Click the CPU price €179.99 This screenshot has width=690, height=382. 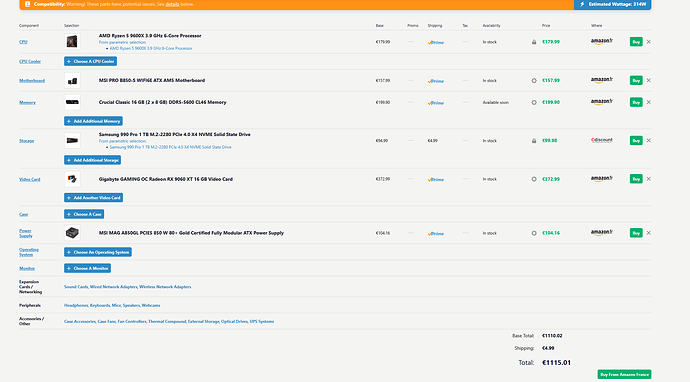(x=551, y=42)
